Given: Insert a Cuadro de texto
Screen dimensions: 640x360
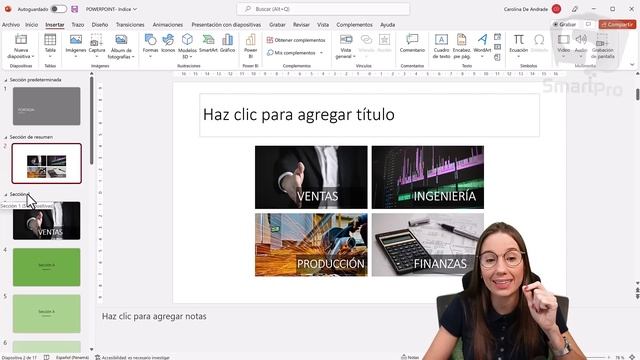Looking at the screenshot, I should coord(441,46).
